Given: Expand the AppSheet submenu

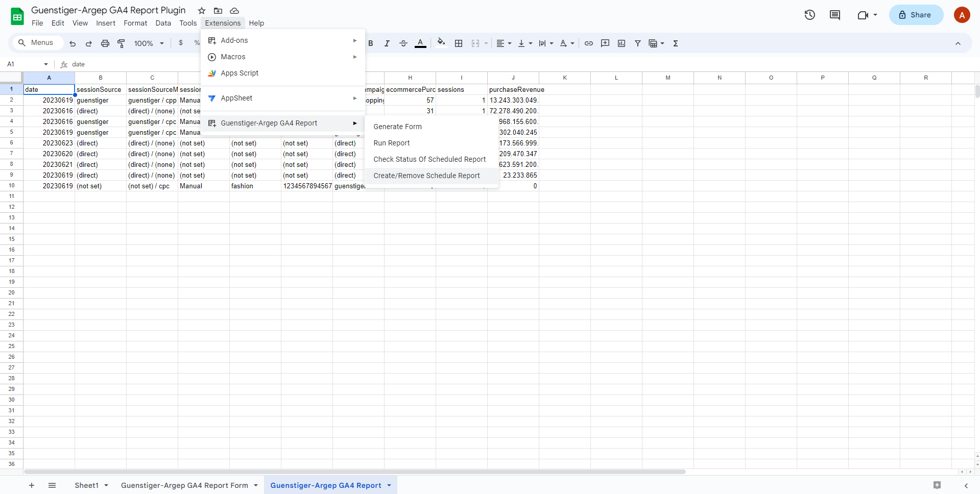Looking at the screenshot, I should (283, 98).
